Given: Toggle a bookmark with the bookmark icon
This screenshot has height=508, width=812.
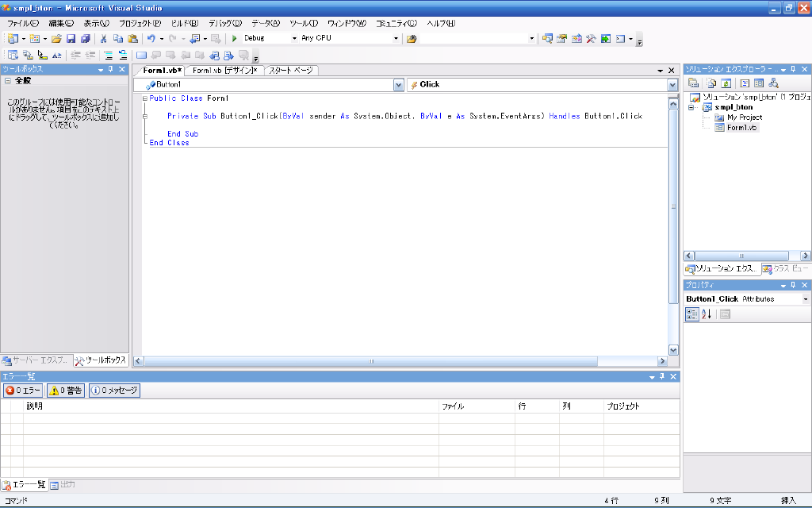Looking at the screenshot, I should point(141,55).
